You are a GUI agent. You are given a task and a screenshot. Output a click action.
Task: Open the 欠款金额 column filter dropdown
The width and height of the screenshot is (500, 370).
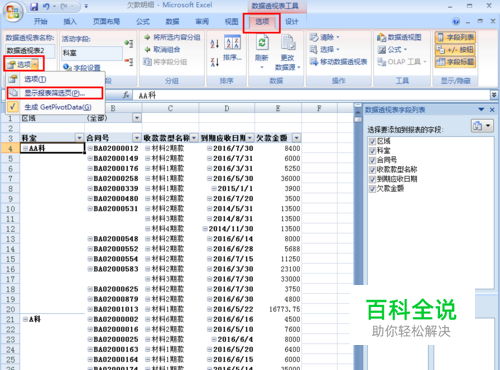[x=296, y=138]
